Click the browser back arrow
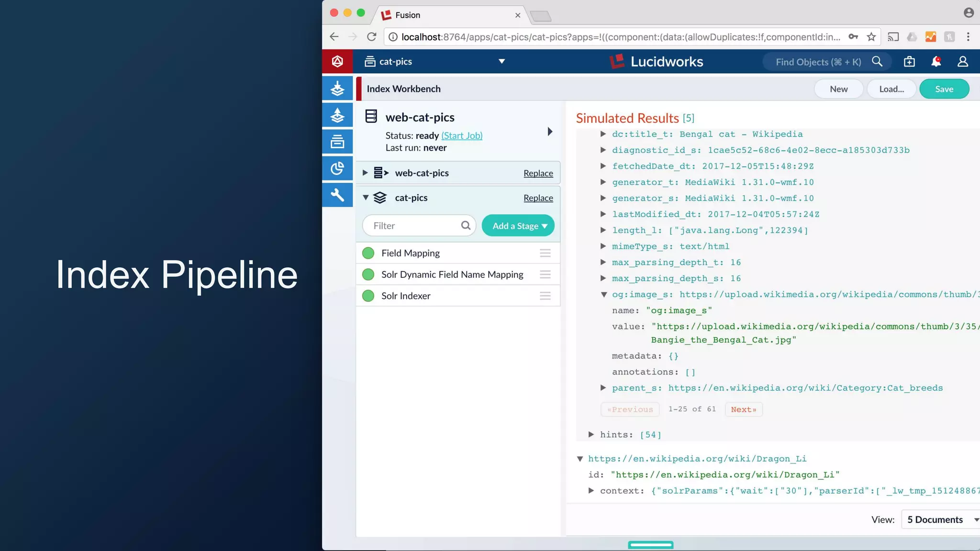Screen dimensions: 980x551 pyautogui.click(x=334, y=37)
